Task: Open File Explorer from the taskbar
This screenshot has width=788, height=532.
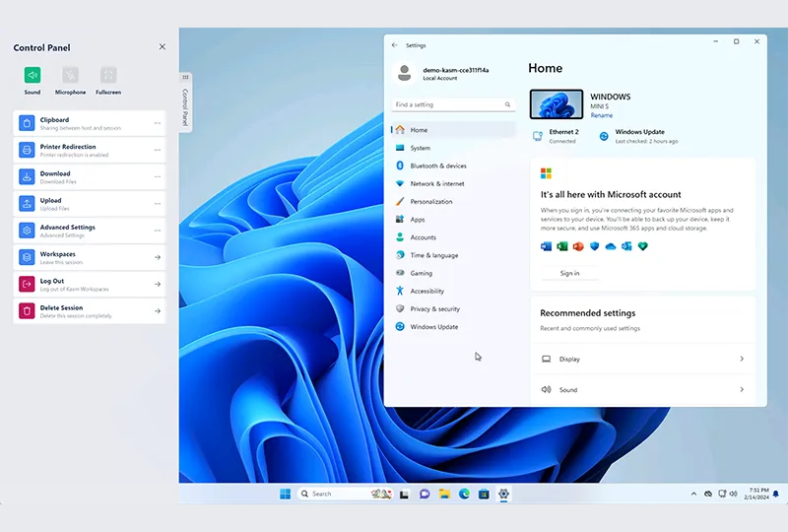Action: pos(444,494)
